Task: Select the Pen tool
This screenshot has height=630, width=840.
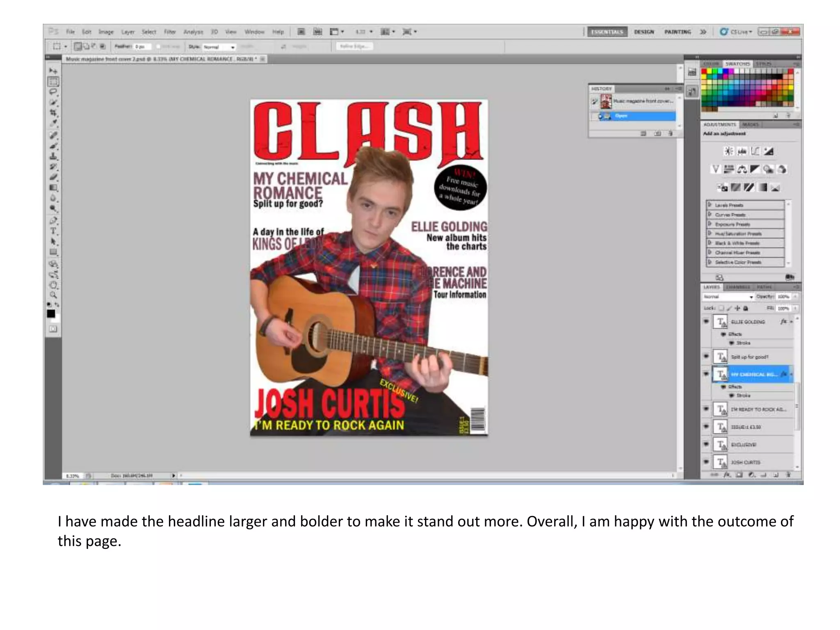Action: tap(53, 221)
